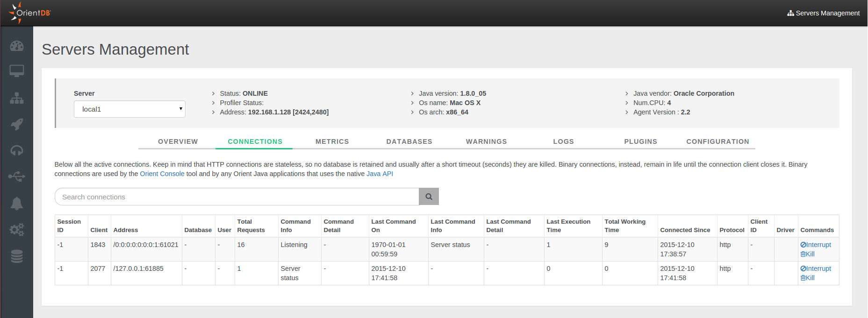Click the search magnifier button
The width and height of the screenshot is (868, 318).
pos(429,197)
